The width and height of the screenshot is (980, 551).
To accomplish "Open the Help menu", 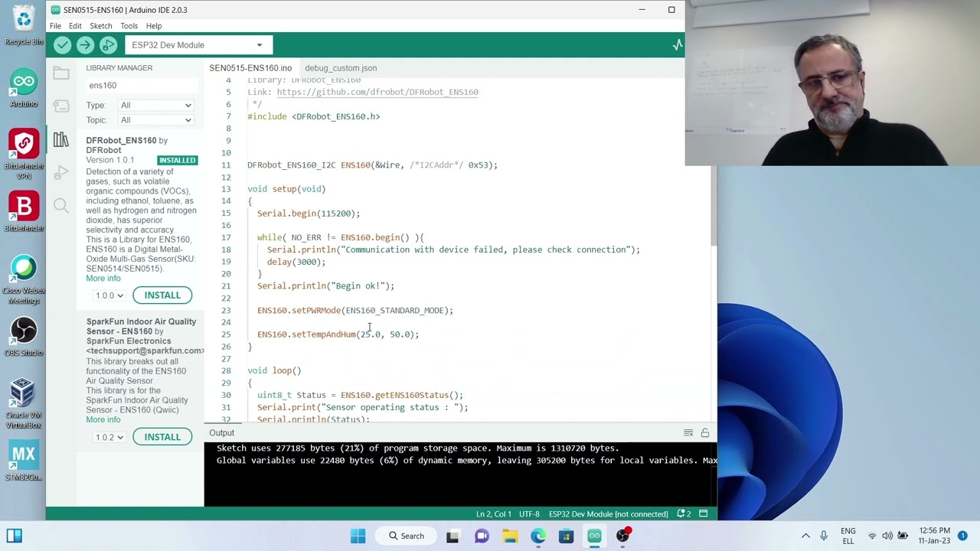I will [154, 26].
